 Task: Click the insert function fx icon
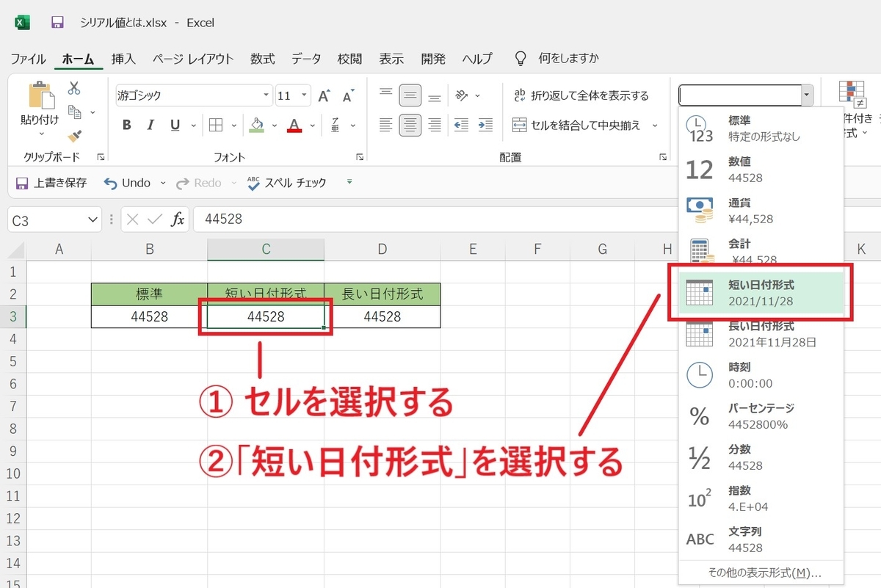[x=178, y=219]
